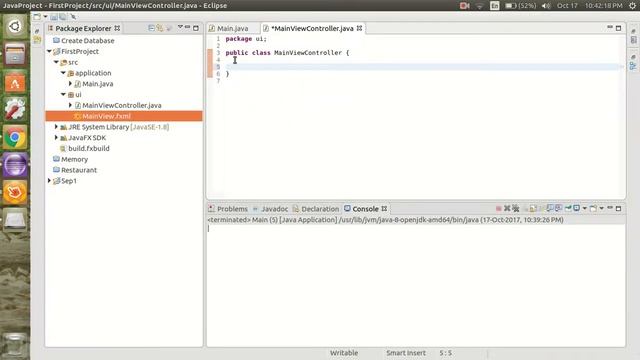Expand the JavaFX SDK node

pos(56,138)
